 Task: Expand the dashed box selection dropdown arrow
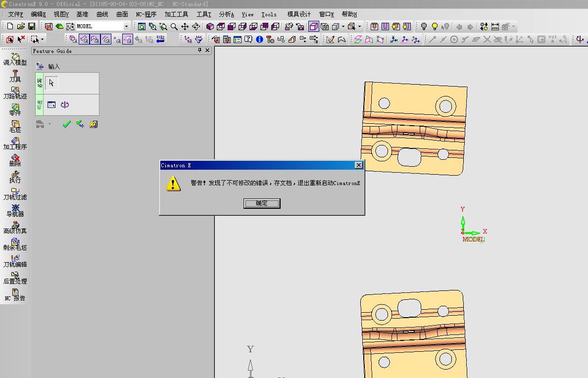(42, 39)
